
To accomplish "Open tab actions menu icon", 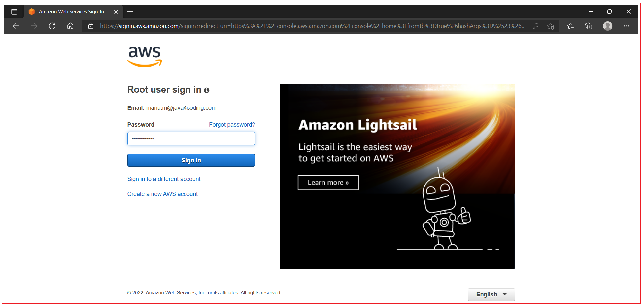I will [14, 12].
